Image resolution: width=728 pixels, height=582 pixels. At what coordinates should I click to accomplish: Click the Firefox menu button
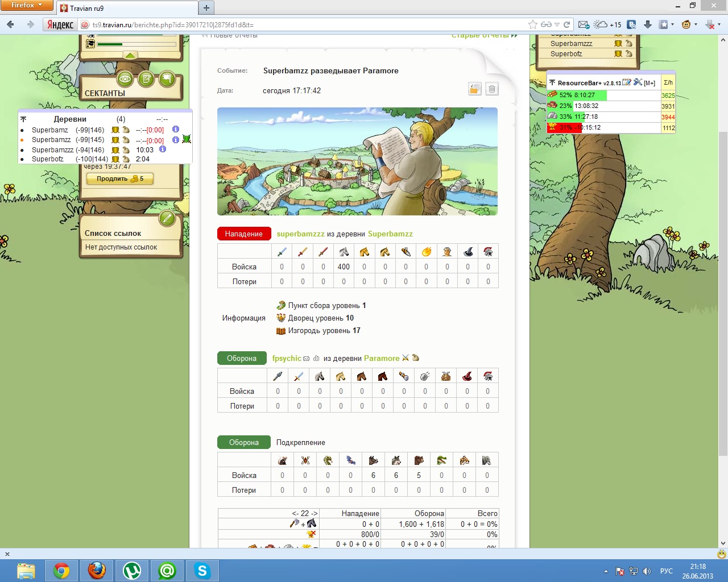[27, 5]
